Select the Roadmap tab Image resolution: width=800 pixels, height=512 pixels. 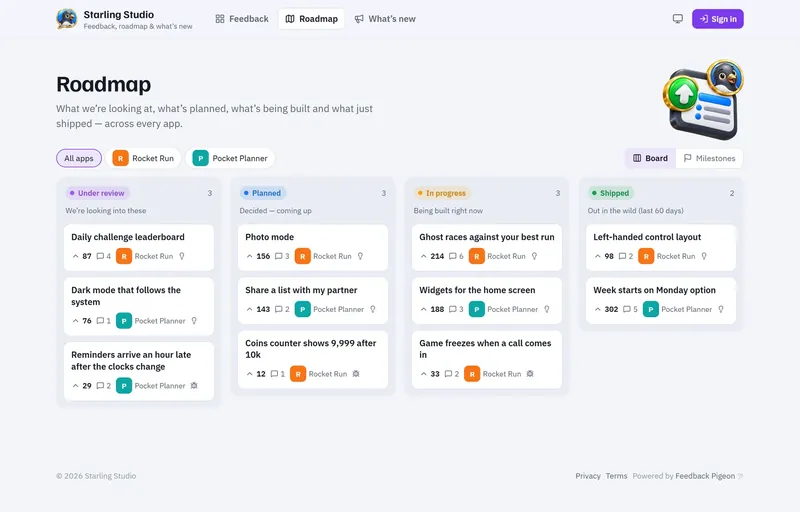[x=311, y=19]
